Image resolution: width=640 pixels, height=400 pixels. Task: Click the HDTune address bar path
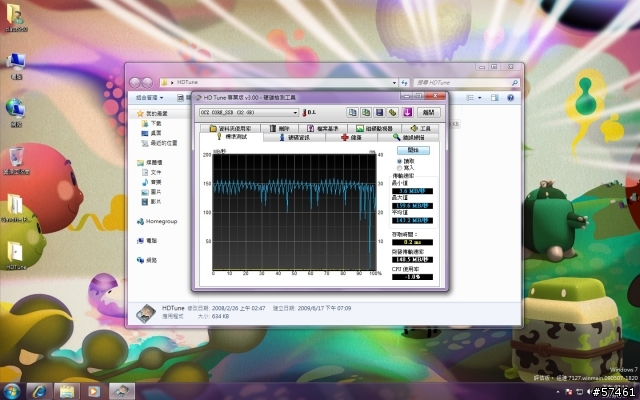tap(187, 82)
